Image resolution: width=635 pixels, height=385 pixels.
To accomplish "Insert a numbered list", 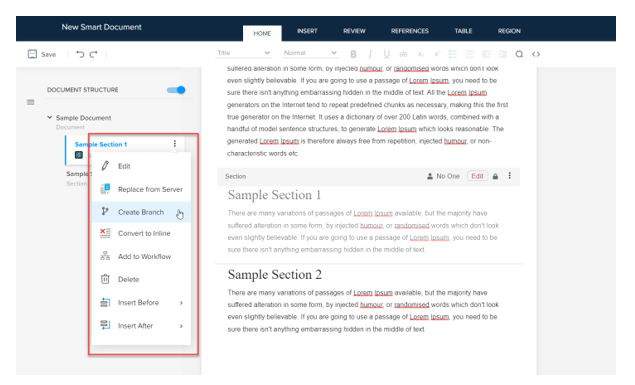I will click(469, 54).
